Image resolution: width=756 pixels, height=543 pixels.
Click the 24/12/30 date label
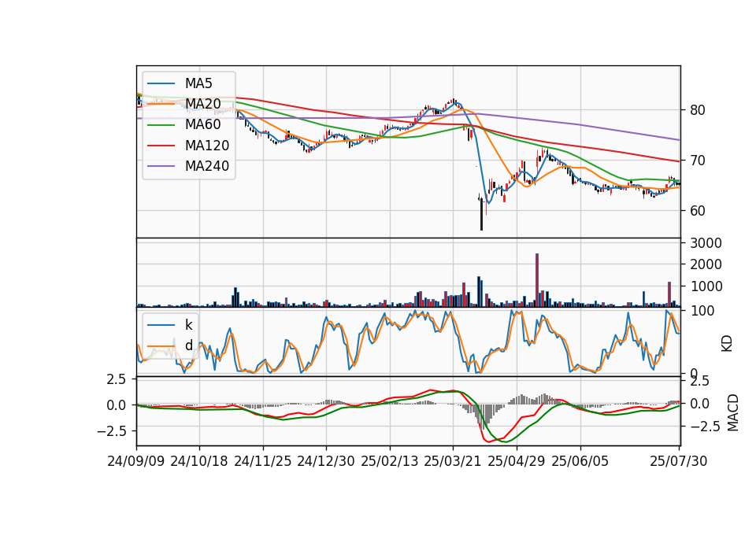pos(326,461)
